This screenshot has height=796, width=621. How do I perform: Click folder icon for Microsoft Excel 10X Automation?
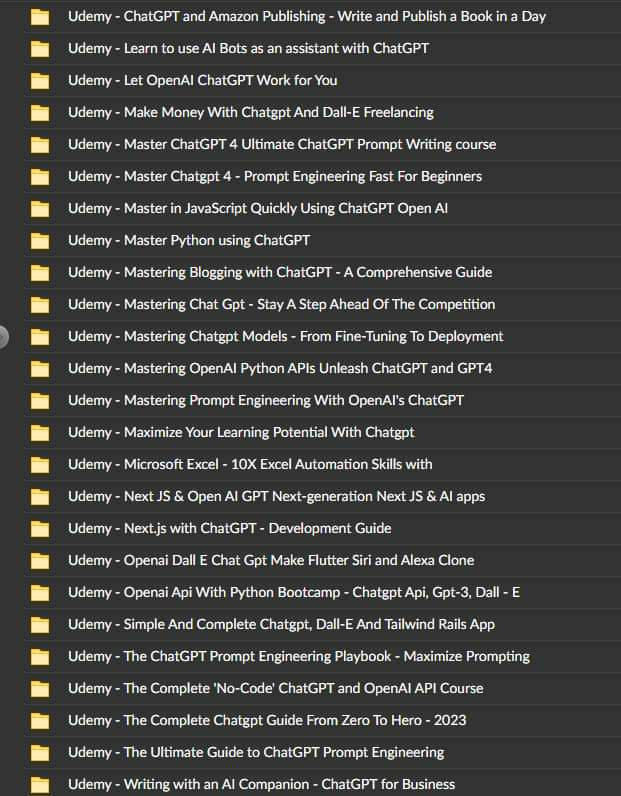40,465
